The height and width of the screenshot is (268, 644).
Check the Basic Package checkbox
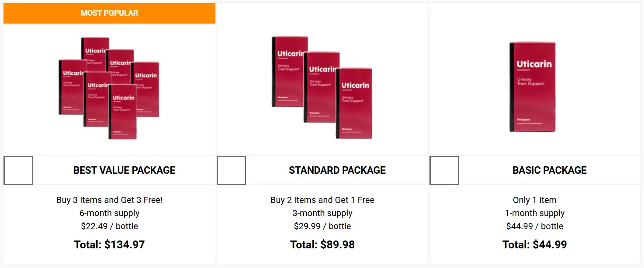coord(444,170)
